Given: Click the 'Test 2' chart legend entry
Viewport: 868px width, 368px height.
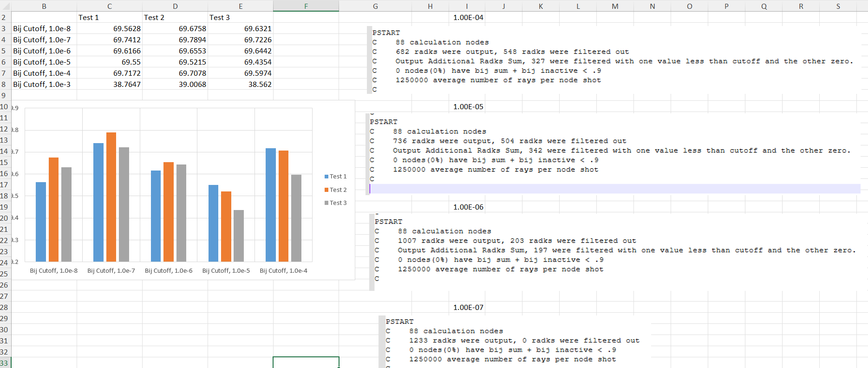Looking at the screenshot, I should pos(336,190).
